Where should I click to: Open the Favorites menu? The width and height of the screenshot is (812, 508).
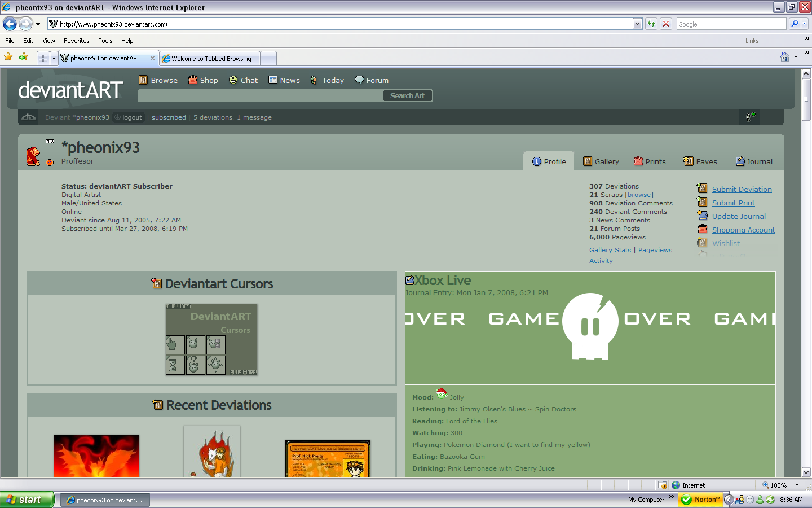[x=77, y=41]
